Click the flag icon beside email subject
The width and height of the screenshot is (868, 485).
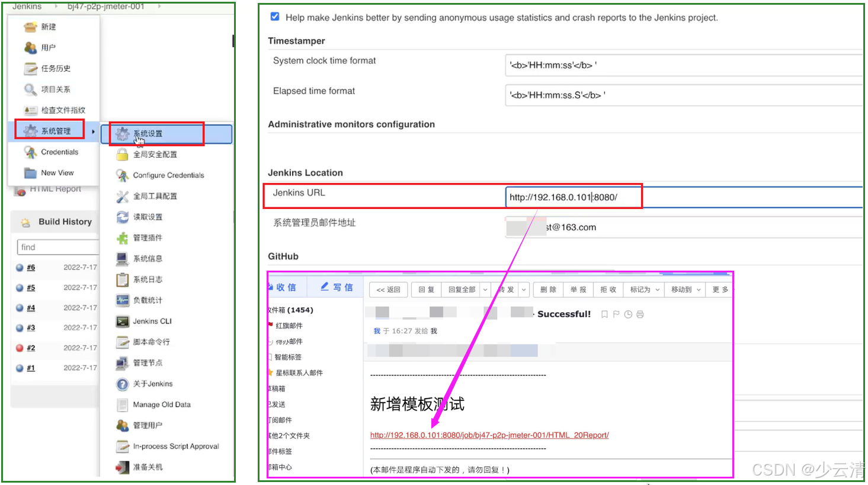(x=616, y=314)
